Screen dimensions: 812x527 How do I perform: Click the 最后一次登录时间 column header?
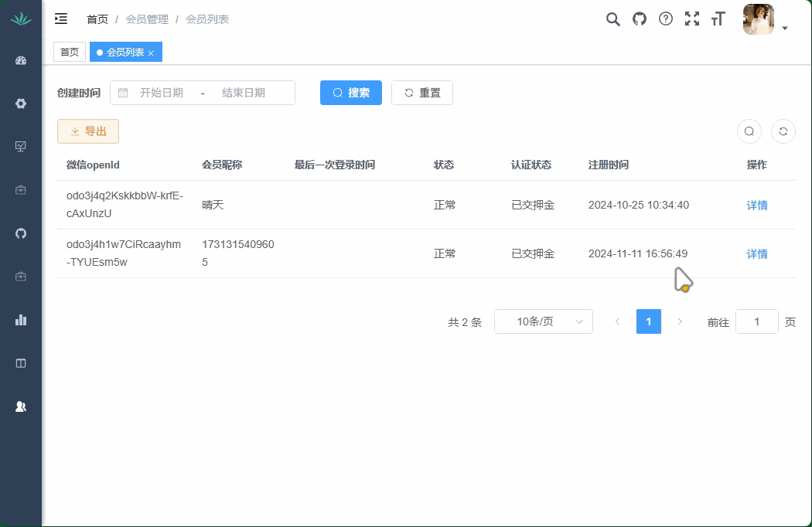335,165
